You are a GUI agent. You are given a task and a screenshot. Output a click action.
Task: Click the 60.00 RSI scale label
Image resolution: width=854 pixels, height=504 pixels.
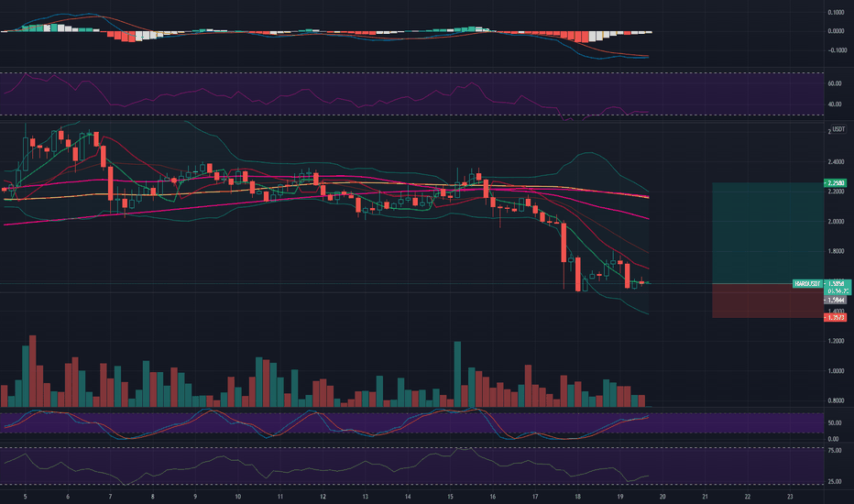point(835,83)
